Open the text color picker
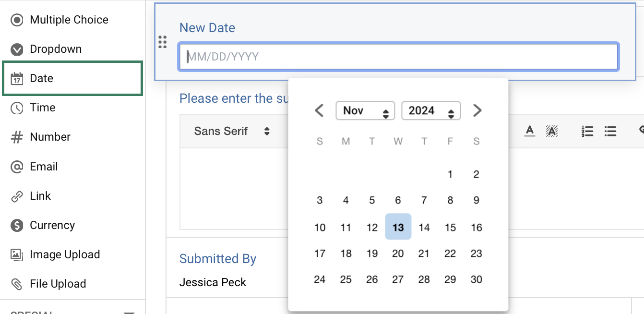This screenshot has height=314, width=644. (530, 131)
